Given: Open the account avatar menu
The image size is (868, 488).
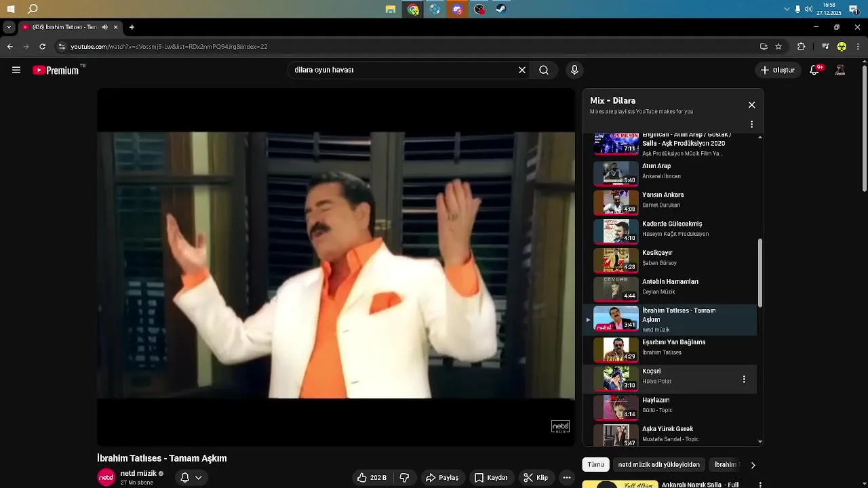Looking at the screenshot, I should click(x=840, y=70).
